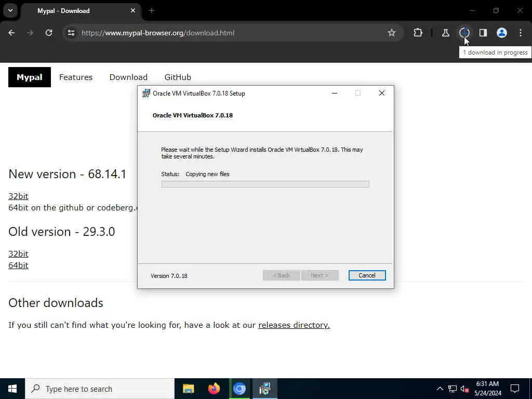Click the 'Copying new files' status text
532x399 pixels.
[207, 174]
